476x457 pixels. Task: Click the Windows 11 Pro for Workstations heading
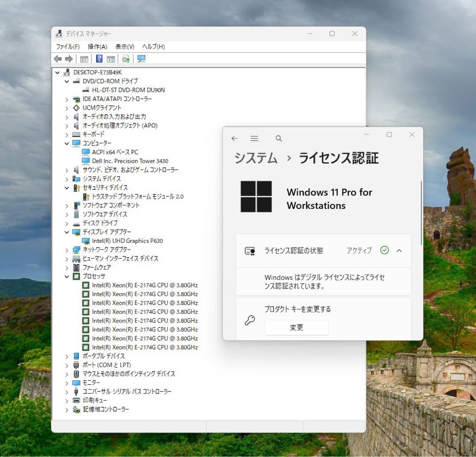[x=329, y=199]
